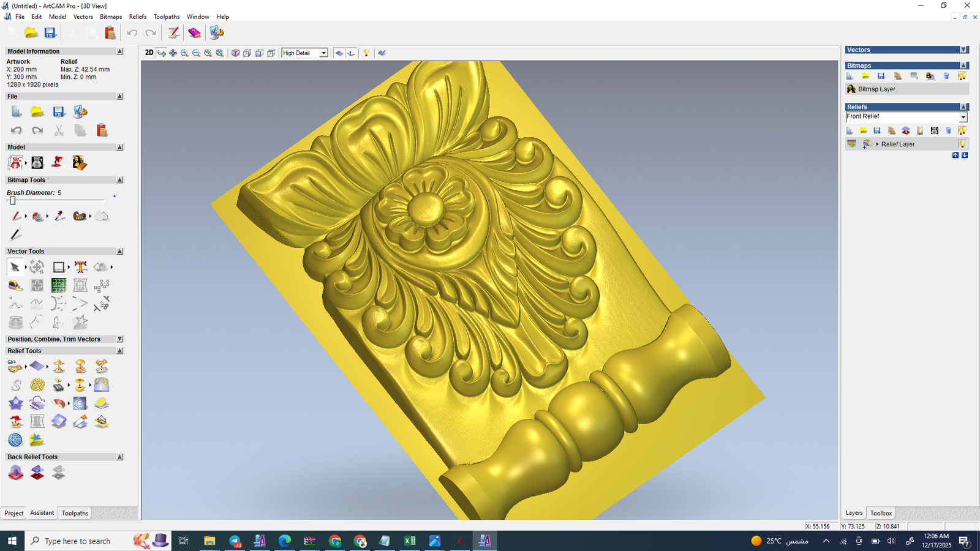Select the isometric view cube icon

click(235, 53)
